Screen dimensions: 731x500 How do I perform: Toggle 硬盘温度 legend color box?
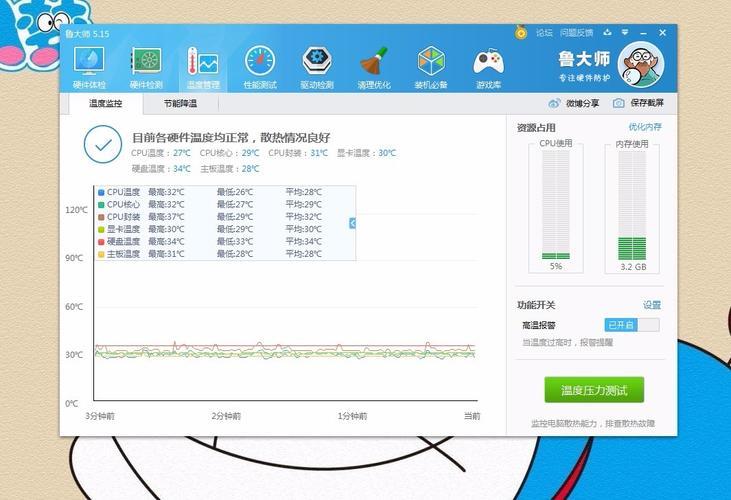pyautogui.click(x=101, y=242)
